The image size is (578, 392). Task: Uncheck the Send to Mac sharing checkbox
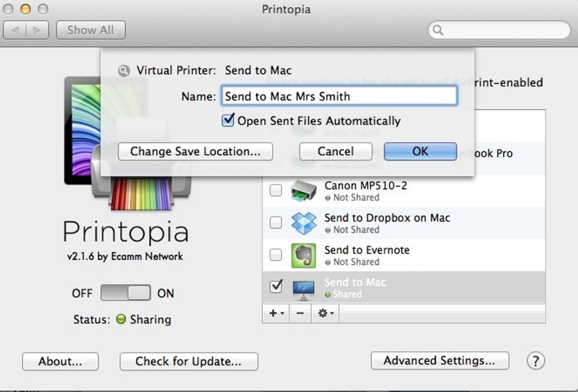click(x=276, y=287)
